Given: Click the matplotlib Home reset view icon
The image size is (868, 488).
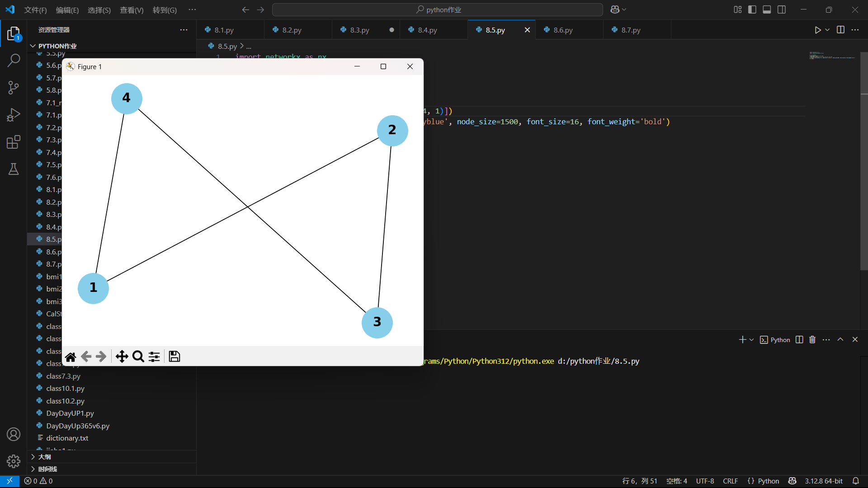Looking at the screenshot, I should [71, 357].
